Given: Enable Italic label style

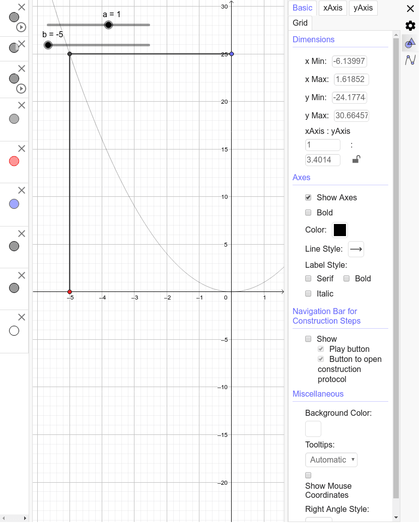Looking at the screenshot, I should [308, 293].
